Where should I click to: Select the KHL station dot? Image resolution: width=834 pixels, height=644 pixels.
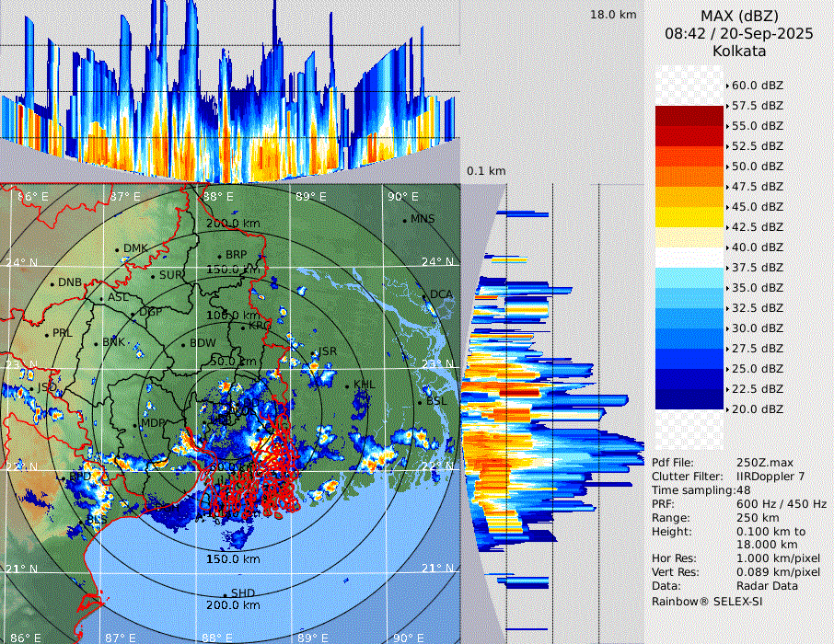348,386
